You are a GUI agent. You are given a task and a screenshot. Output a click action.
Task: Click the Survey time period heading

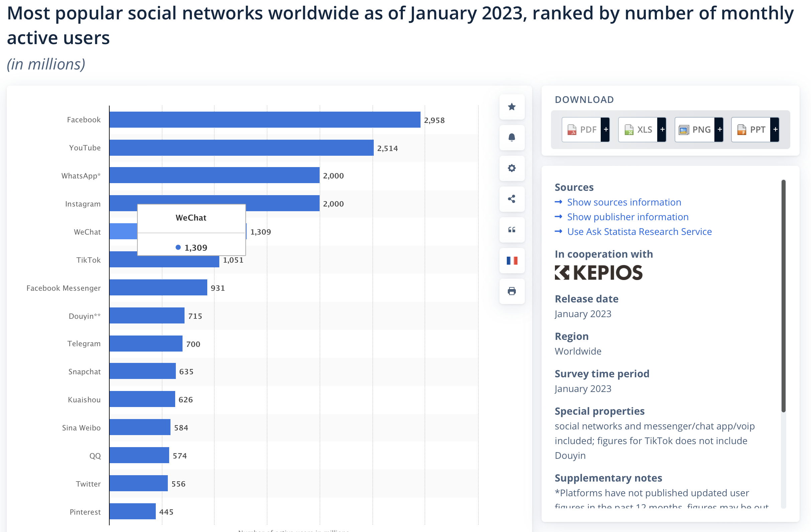click(602, 374)
